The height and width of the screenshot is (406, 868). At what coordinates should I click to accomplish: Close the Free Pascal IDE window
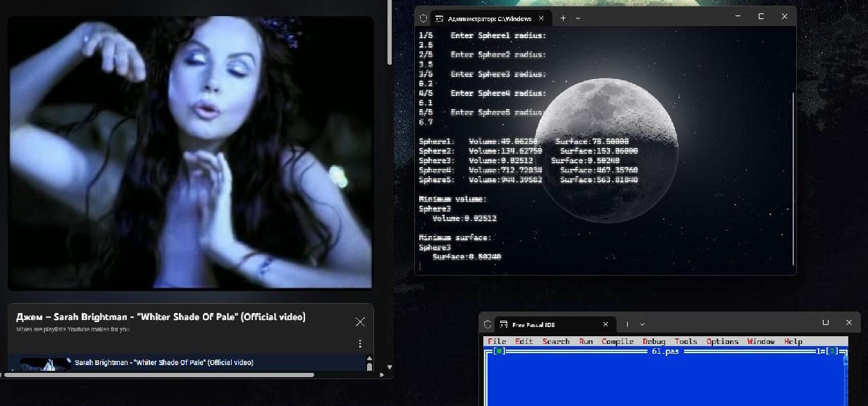click(x=848, y=323)
